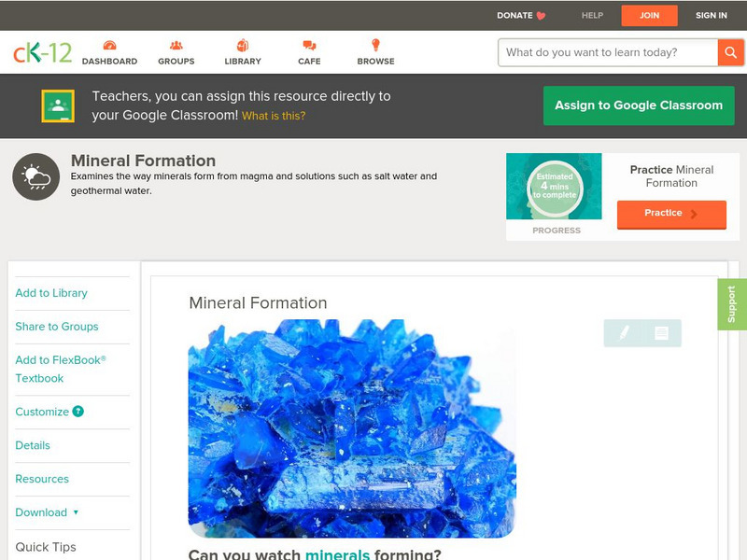747x560 pixels.
Task: Expand the Download dropdown arrow
Action: (76, 512)
